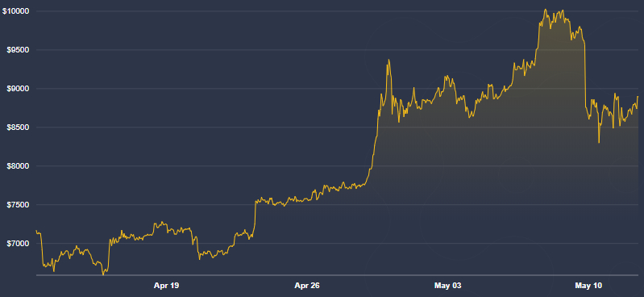644x297 pixels.
Task: Click the $7000 price axis label
Action: [x=17, y=243]
